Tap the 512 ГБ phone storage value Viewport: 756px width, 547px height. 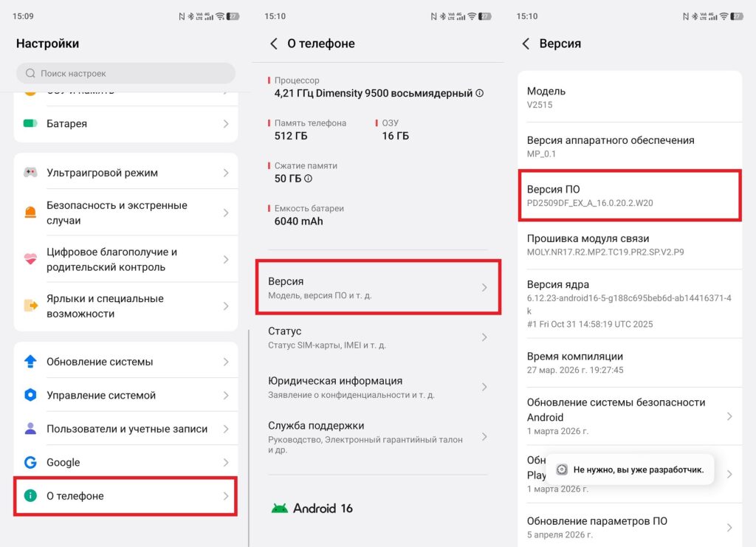[x=291, y=136]
